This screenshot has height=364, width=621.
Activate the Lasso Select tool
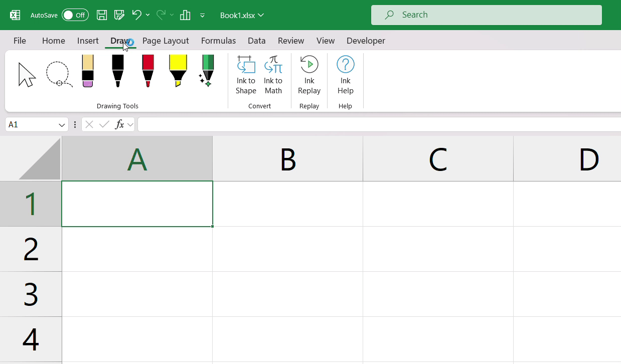click(59, 75)
